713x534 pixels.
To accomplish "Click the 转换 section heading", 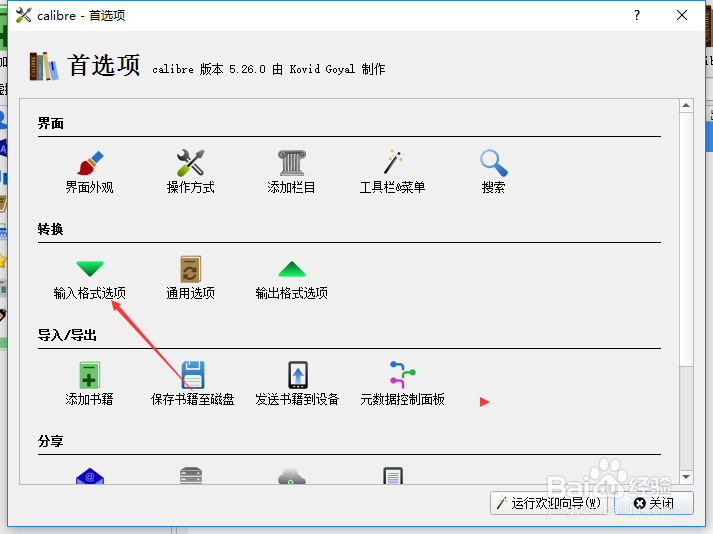I will [50, 229].
